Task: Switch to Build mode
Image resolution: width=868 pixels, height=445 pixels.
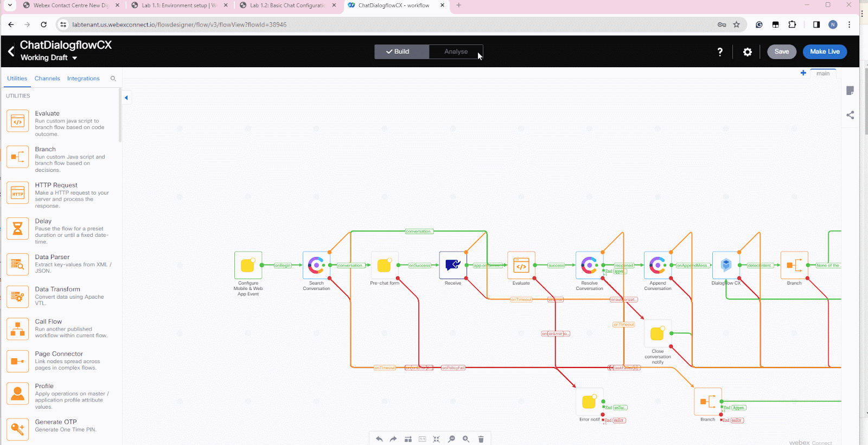Action: (402, 51)
